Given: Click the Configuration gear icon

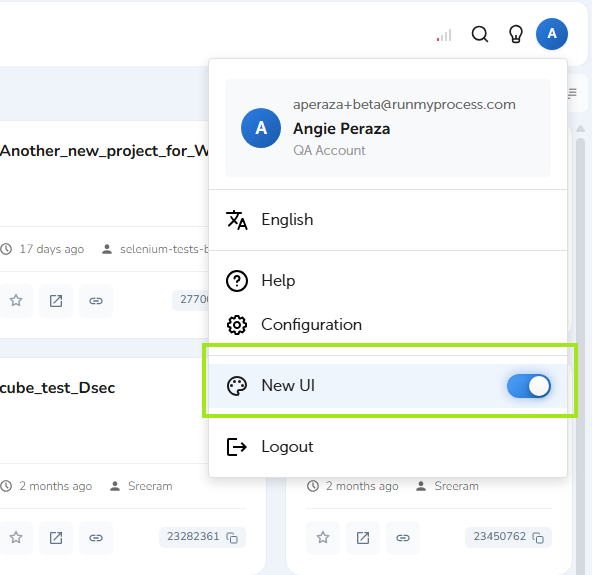Looking at the screenshot, I should click(x=237, y=325).
